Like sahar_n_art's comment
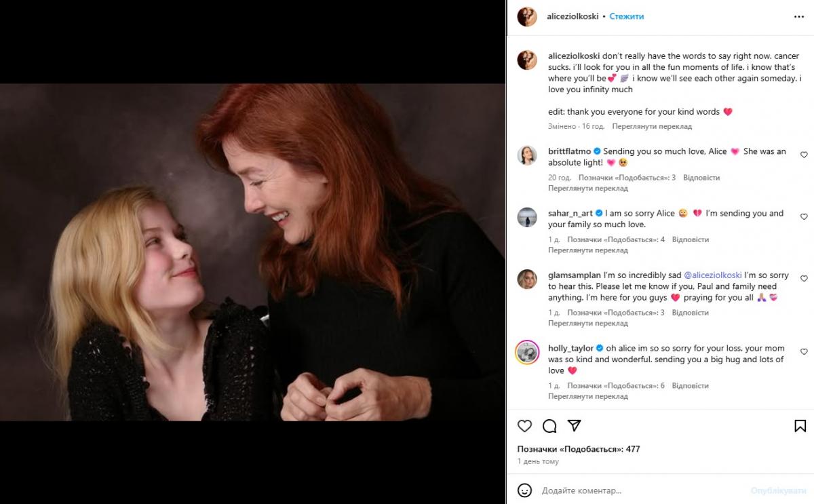 point(804,217)
